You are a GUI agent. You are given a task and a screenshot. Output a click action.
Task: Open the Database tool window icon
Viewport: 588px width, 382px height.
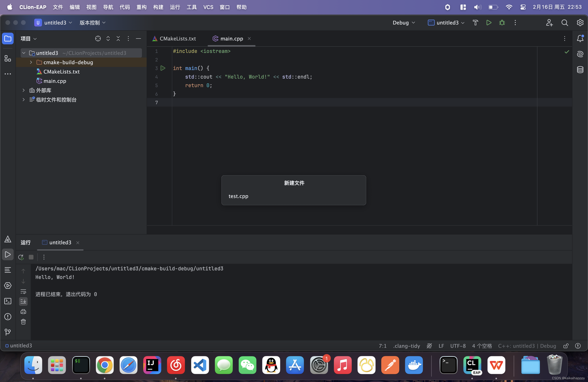pyautogui.click(x=580, y=70)
